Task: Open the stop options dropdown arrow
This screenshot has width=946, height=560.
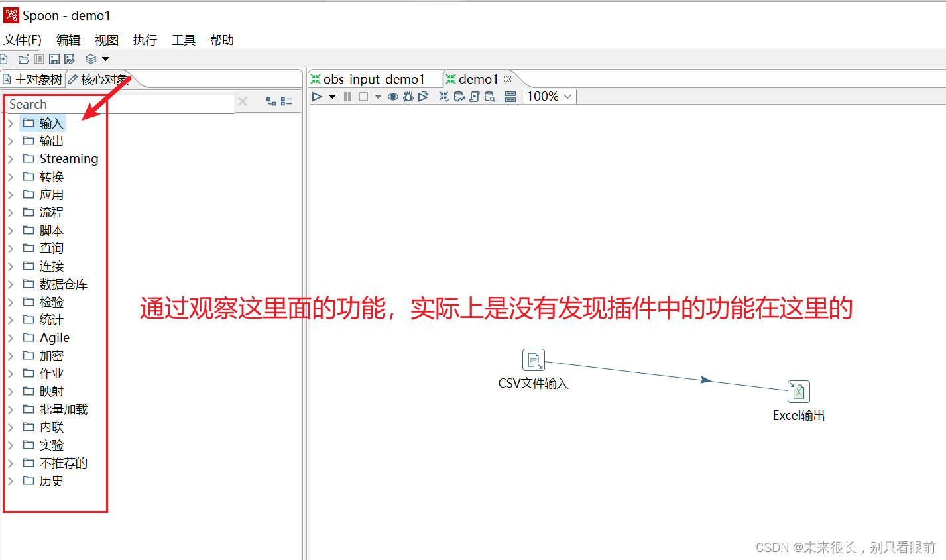Action: point(378,97)
